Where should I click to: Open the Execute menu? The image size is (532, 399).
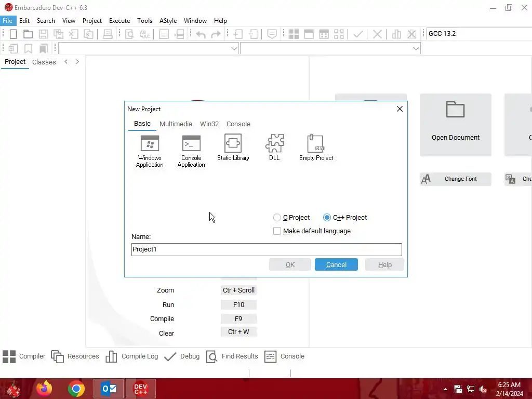(x=119, y=21)
